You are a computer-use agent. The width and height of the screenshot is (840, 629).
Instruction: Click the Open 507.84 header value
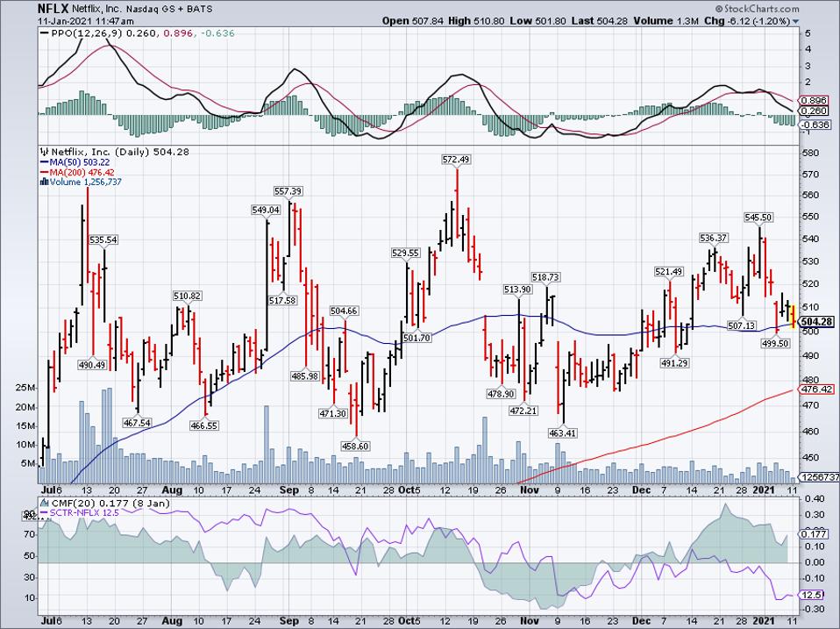click(412, 21)
